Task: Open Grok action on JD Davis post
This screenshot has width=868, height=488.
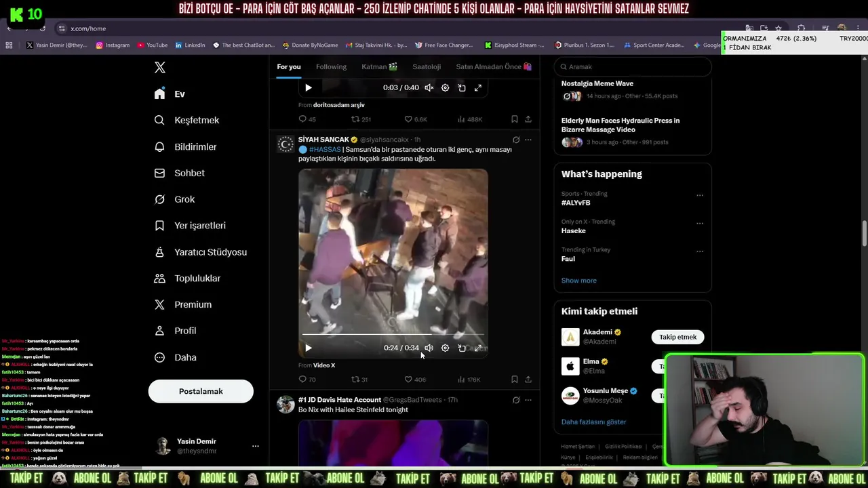Action: (516, 400)
